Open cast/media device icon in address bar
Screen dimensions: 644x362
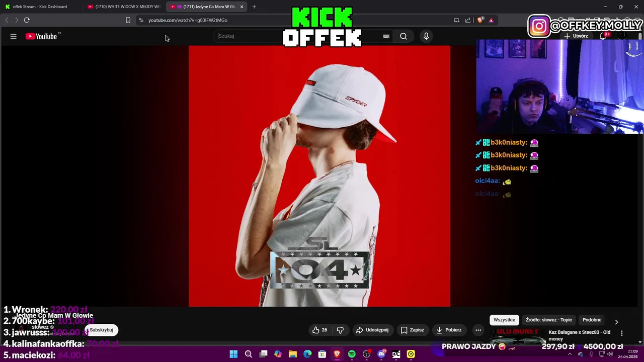(x=456, y=20)
